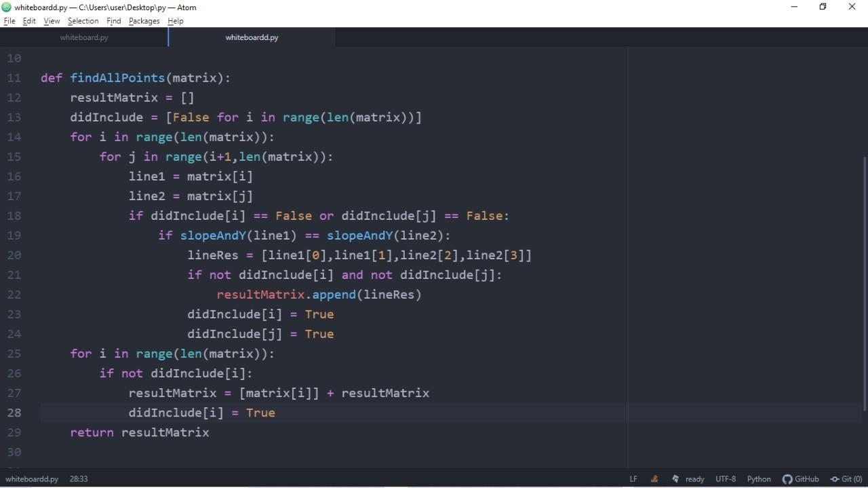This screenshot has width=868, height=488.
Task: Click the maximize window control
Action: [823, 7]
